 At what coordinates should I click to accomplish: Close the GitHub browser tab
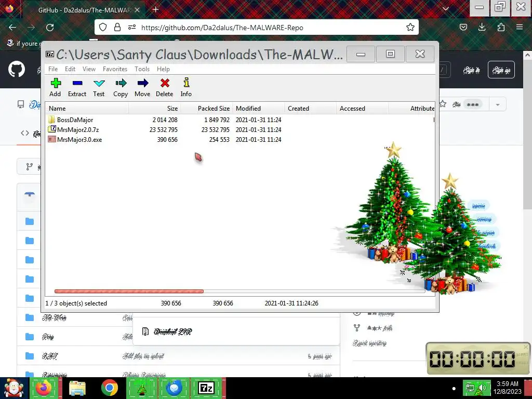pos(137,10)
